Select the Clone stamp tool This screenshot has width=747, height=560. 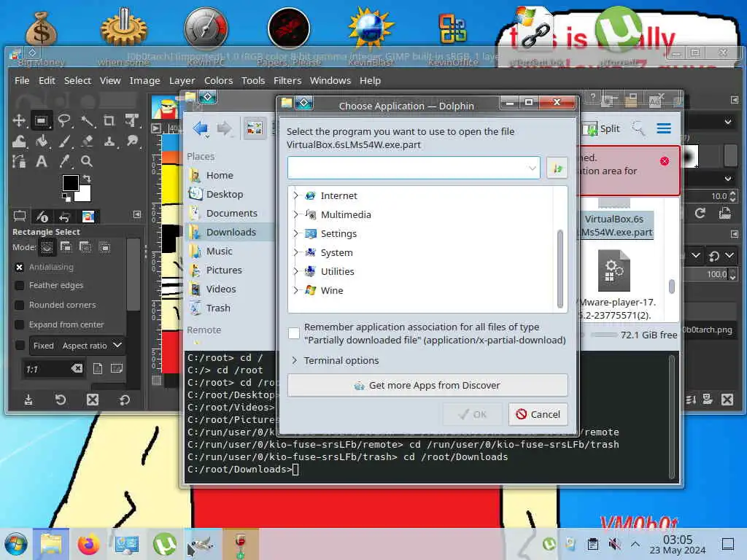(x=109, y=141)
